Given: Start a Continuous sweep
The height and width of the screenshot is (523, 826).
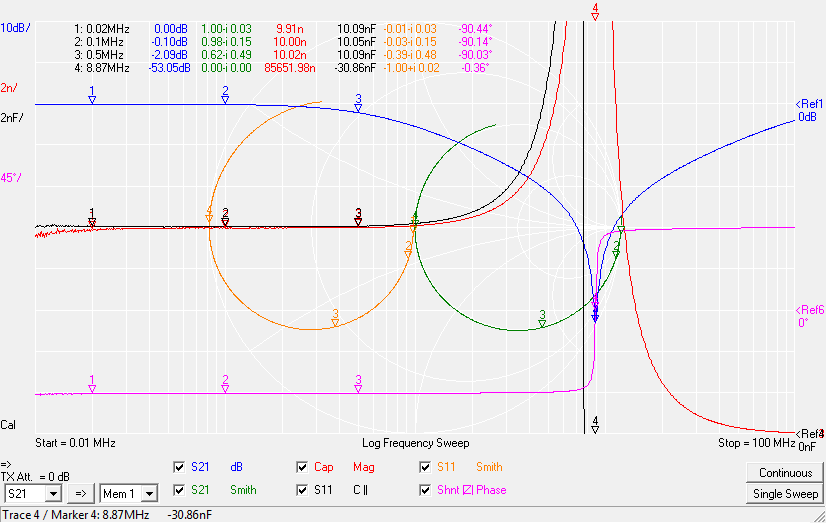Looking at the screenshot, I should (785, 473).
